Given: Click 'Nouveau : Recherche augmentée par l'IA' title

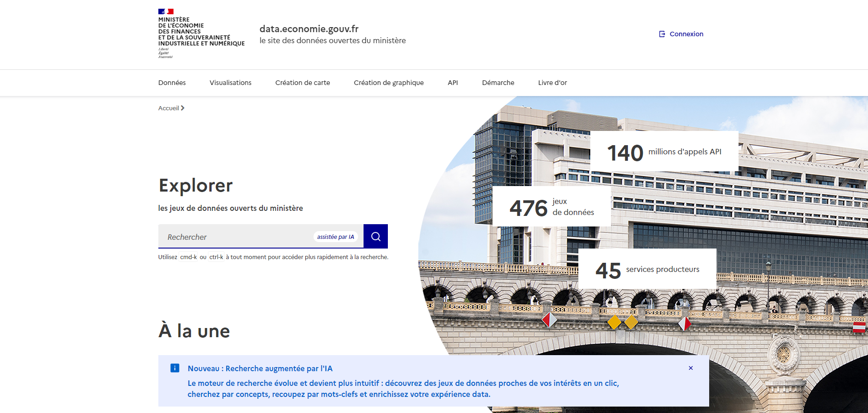Looking at the screenshot, I should [x=260, y=368].
